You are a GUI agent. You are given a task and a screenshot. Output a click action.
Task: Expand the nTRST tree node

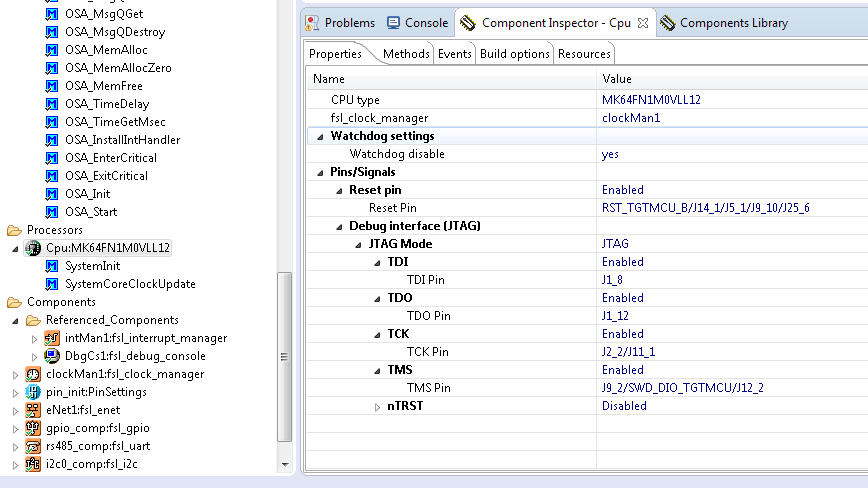pos(378,407)
